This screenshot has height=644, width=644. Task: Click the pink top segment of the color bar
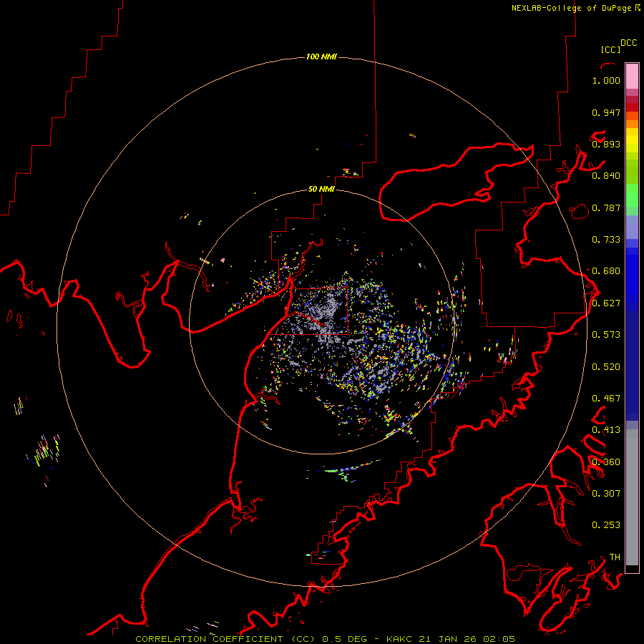pos(632,77)
